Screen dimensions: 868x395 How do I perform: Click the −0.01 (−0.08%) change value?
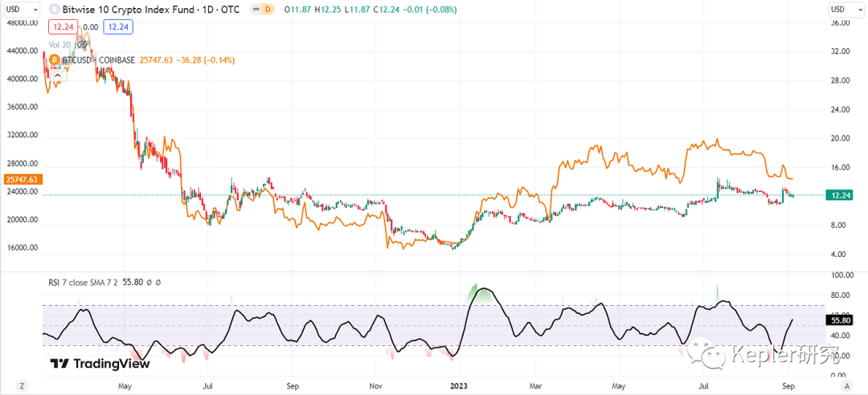(x=432, y=10)
